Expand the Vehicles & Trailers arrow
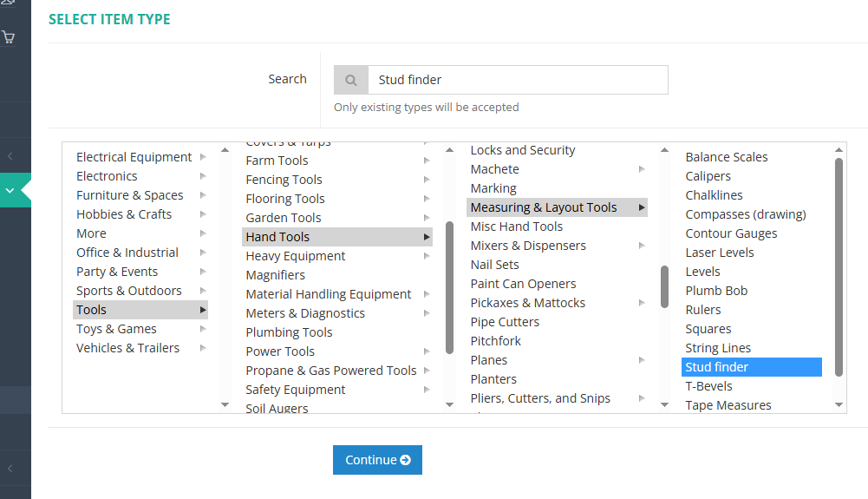The image size is (868, 499). click(x=203, y=348)
